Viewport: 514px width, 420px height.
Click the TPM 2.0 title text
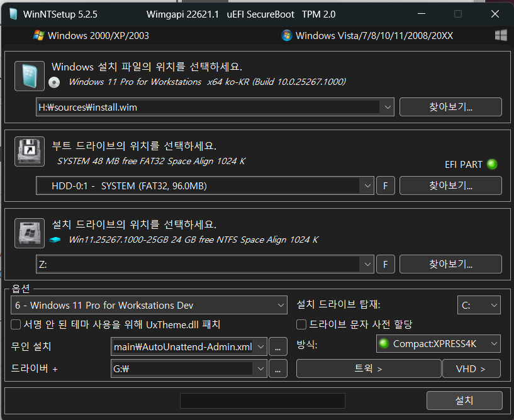[318, 14]
